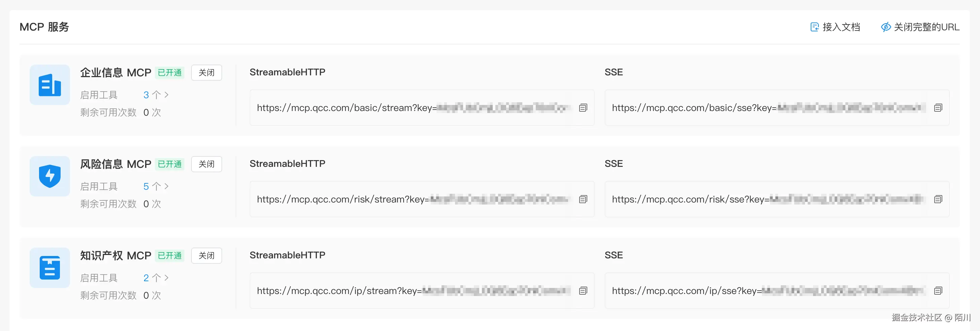
Task: Expand 企业信息 enabled tools (3 个)
Action: point(155,95)
